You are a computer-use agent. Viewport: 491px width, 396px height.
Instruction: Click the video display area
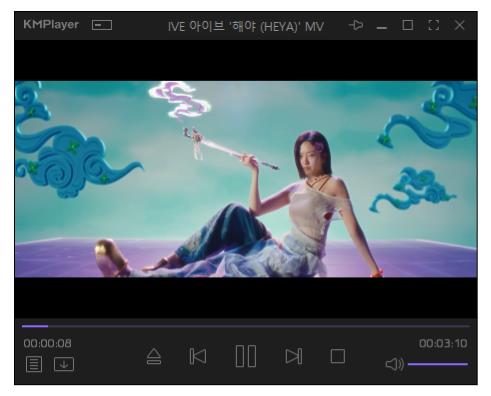pos(246,179)
